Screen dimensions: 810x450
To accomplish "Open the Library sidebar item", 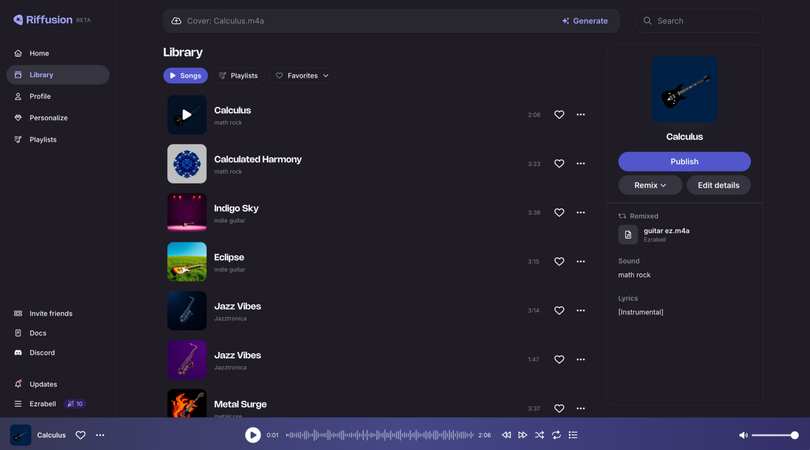I will [x=58, y=75].
